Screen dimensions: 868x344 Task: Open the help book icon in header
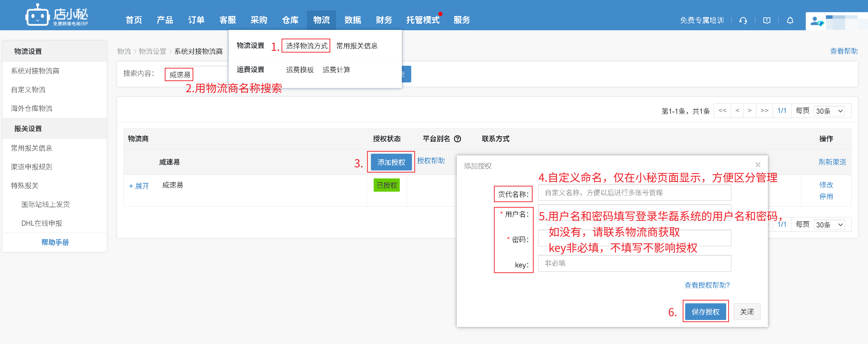(766, 21)
